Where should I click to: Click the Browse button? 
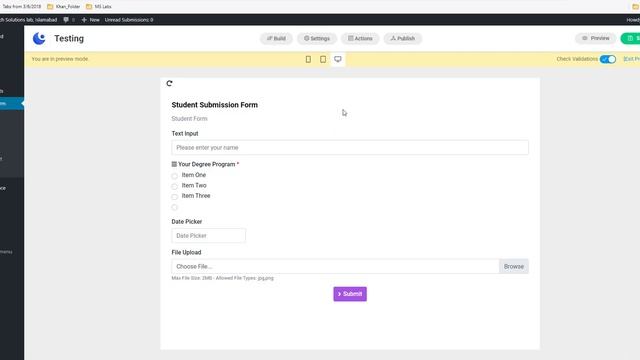(513, 266)
